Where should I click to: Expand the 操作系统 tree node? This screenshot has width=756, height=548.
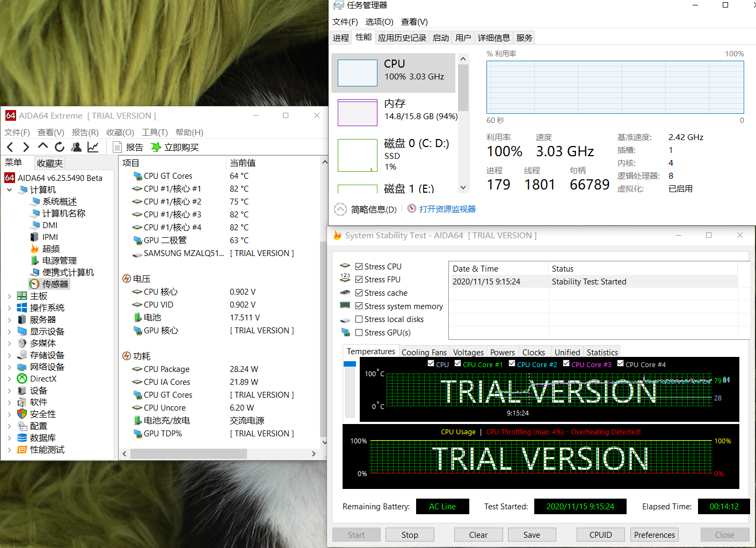[10, 308]
